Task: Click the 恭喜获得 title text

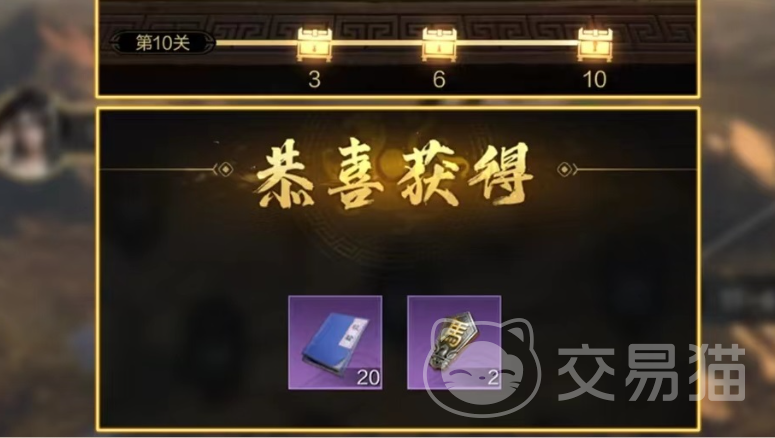Action: point(394,173)
